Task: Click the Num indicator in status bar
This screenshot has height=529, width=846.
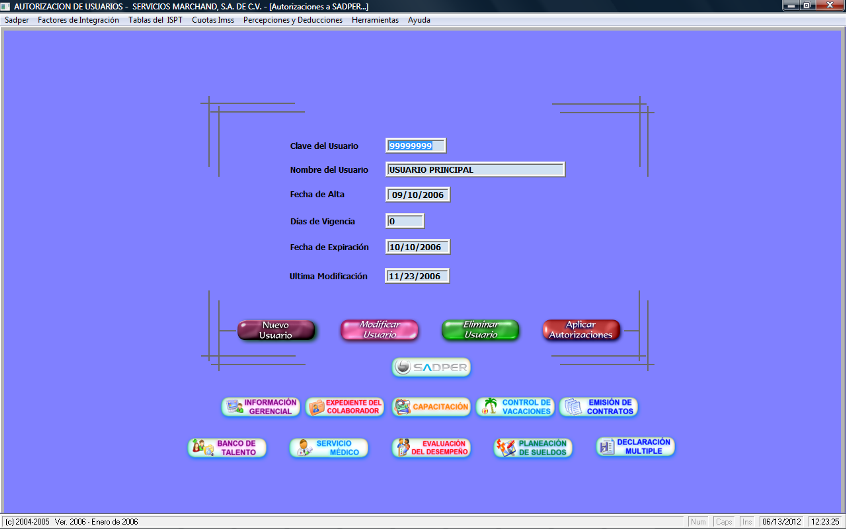Action: 700,522
